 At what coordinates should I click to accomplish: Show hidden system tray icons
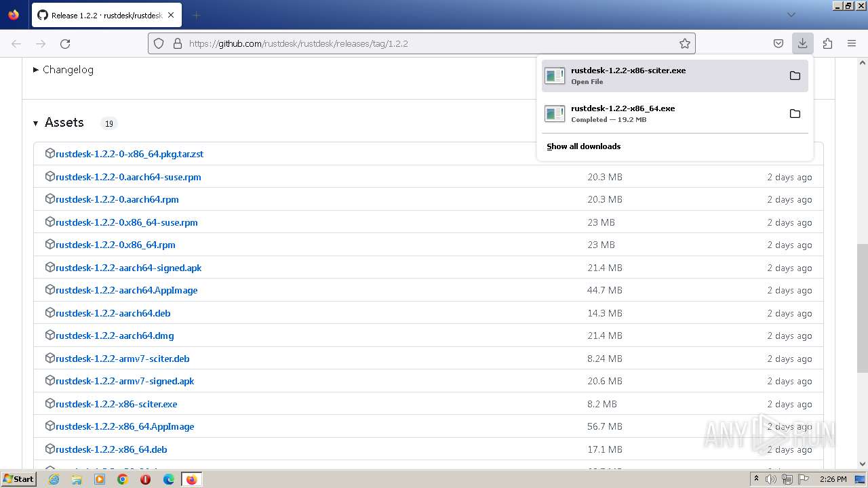[756, 479]
